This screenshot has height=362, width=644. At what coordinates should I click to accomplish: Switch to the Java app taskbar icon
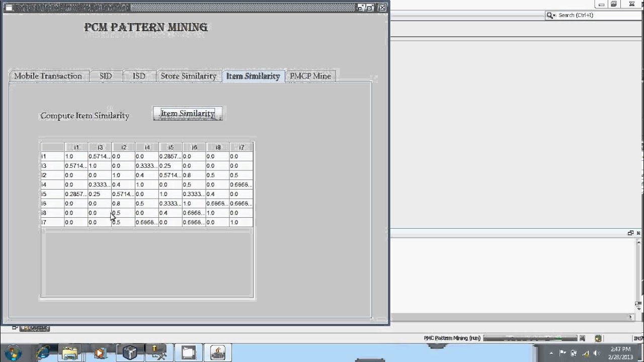218,352
